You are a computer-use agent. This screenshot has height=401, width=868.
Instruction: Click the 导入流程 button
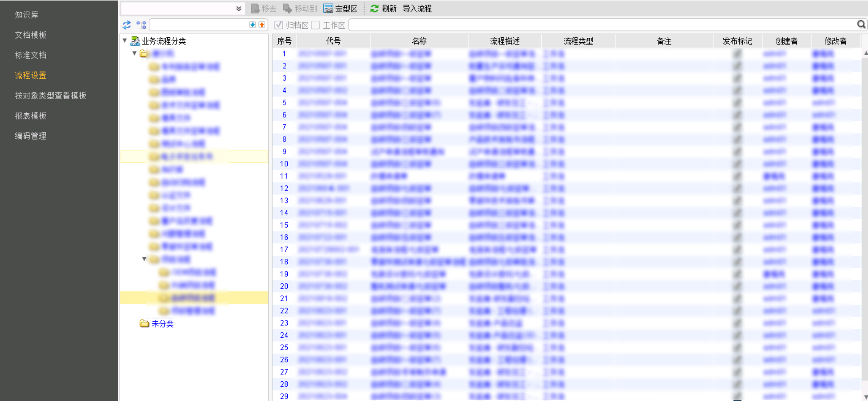point(417,8)
